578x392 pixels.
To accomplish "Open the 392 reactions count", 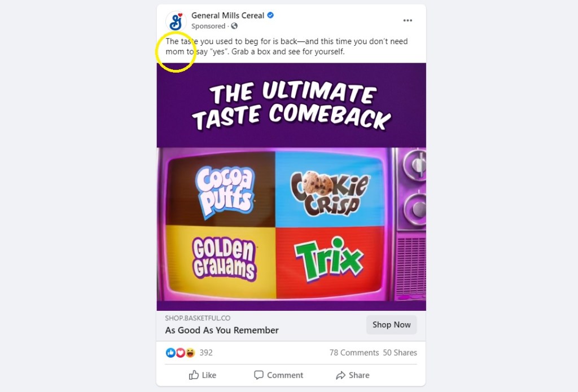I will (x=205, y=353).
